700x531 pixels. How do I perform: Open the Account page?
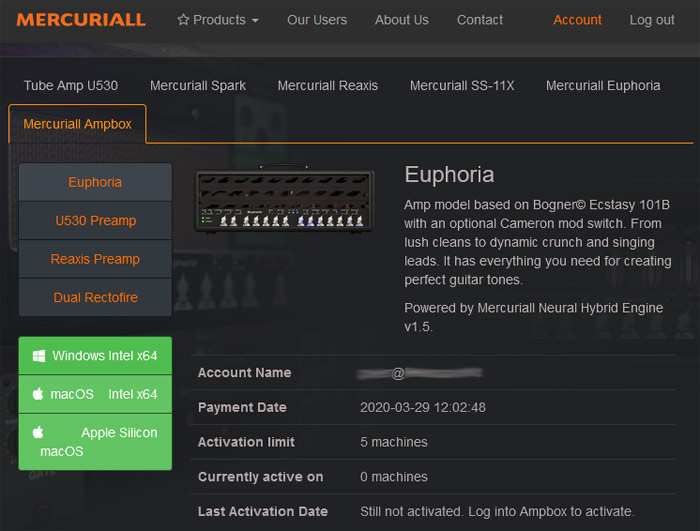click(x=577, y=20)
